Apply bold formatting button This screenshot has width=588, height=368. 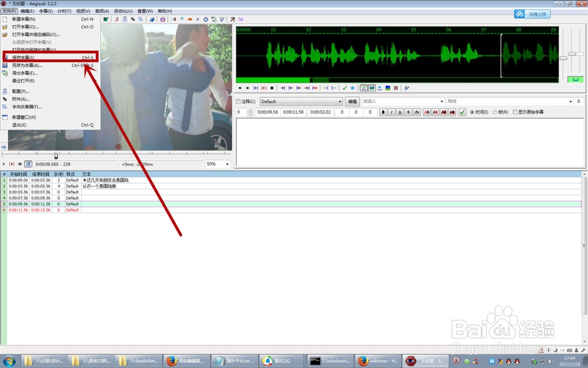[383, 112]
